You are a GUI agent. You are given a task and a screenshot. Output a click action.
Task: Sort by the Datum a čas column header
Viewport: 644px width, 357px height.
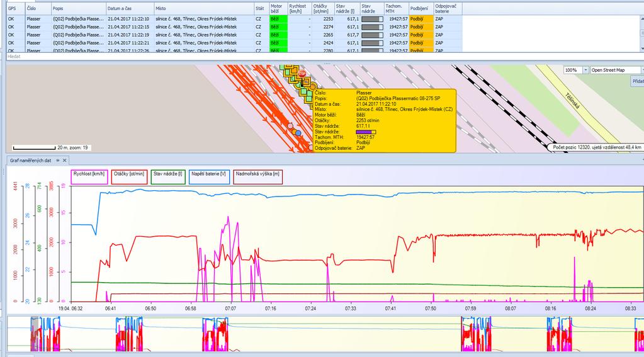coord(130,8)
